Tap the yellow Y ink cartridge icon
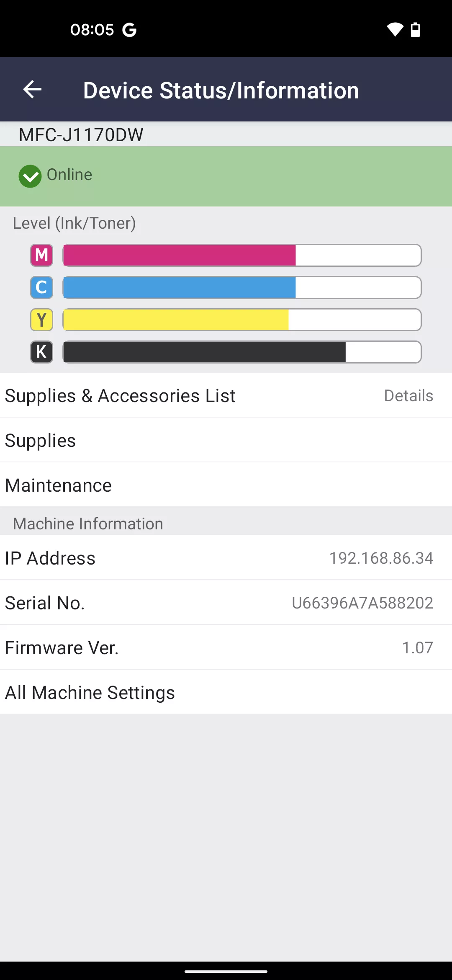Image resolution: width=452 pixels, height=980 pixels. point(41,320)
